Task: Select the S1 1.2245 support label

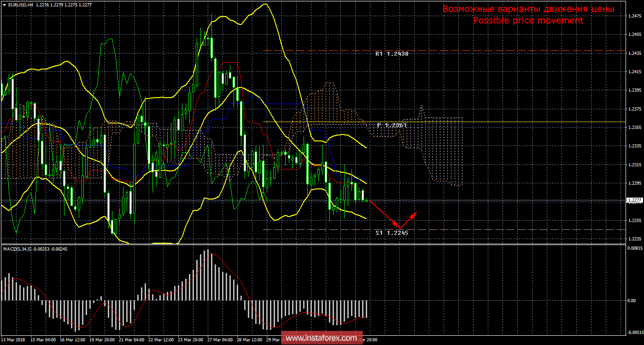Action: [392, 233]
